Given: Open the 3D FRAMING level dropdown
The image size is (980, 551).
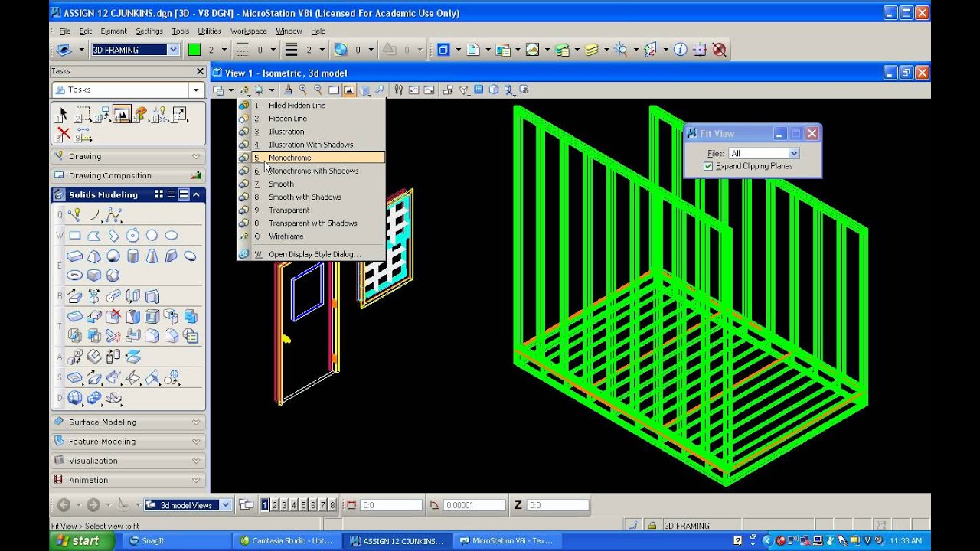Looking at the screenshot, I should [173, 50].
